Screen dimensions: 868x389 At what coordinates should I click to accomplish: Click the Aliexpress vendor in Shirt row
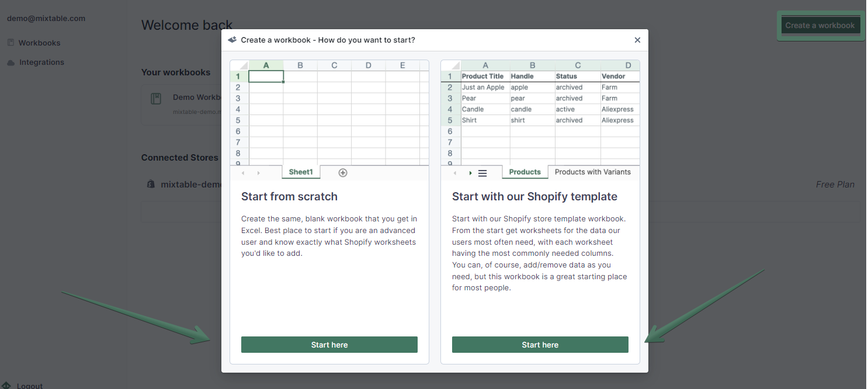(x=620, y=120)
